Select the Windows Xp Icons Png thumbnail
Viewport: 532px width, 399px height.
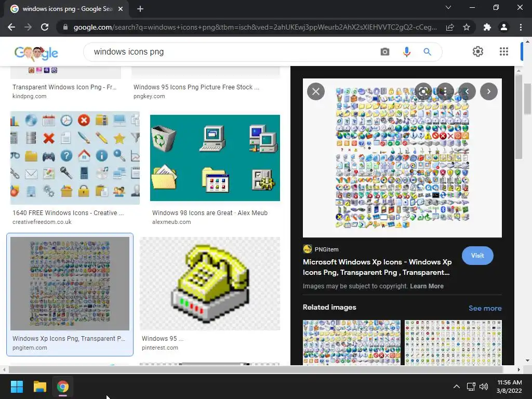[x=70, y=283]
